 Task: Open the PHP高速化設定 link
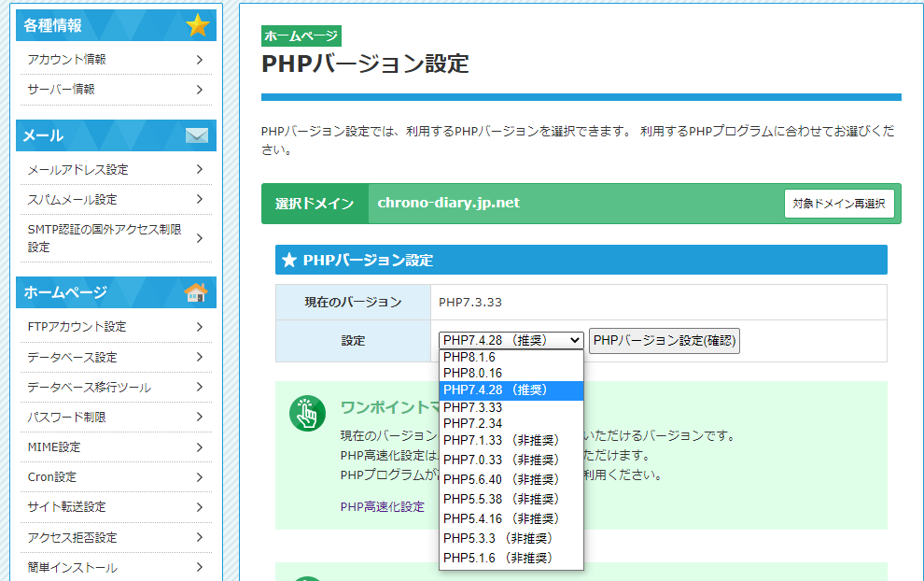(x=382, y=506)
